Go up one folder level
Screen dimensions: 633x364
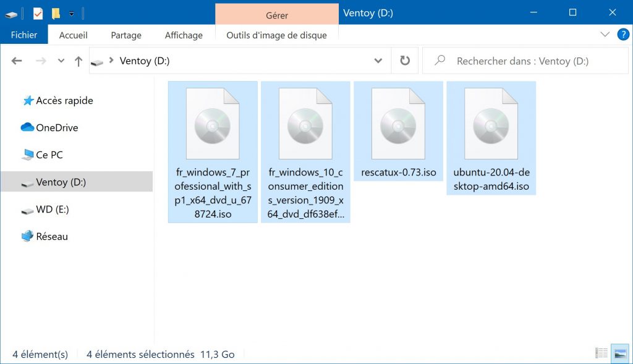(x=79, y=61)
